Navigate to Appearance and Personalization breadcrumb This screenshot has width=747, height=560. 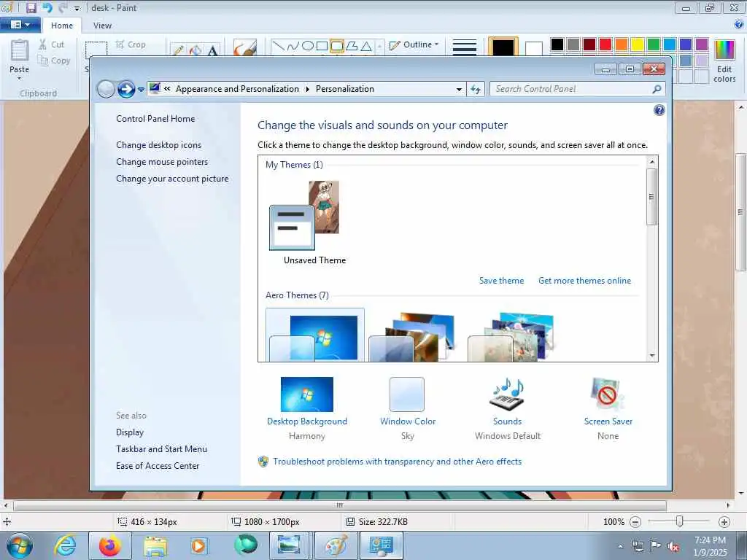(237, 89)
